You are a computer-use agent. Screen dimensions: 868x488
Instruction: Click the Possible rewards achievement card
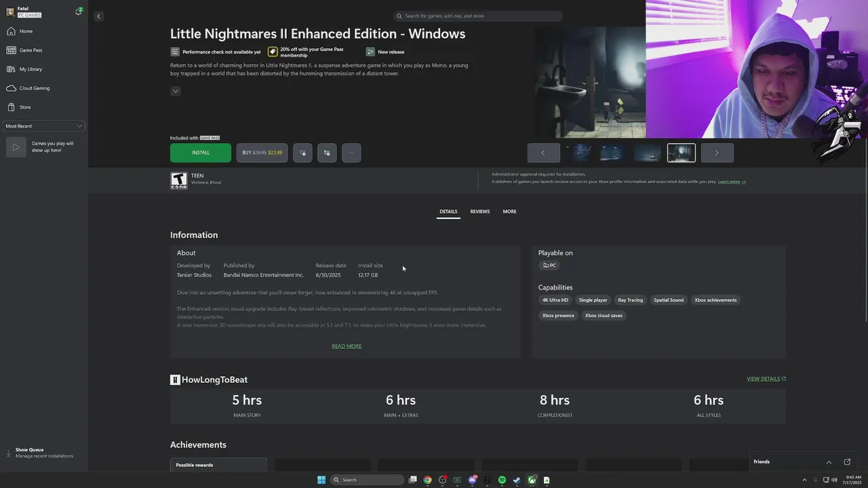[218, 465]
